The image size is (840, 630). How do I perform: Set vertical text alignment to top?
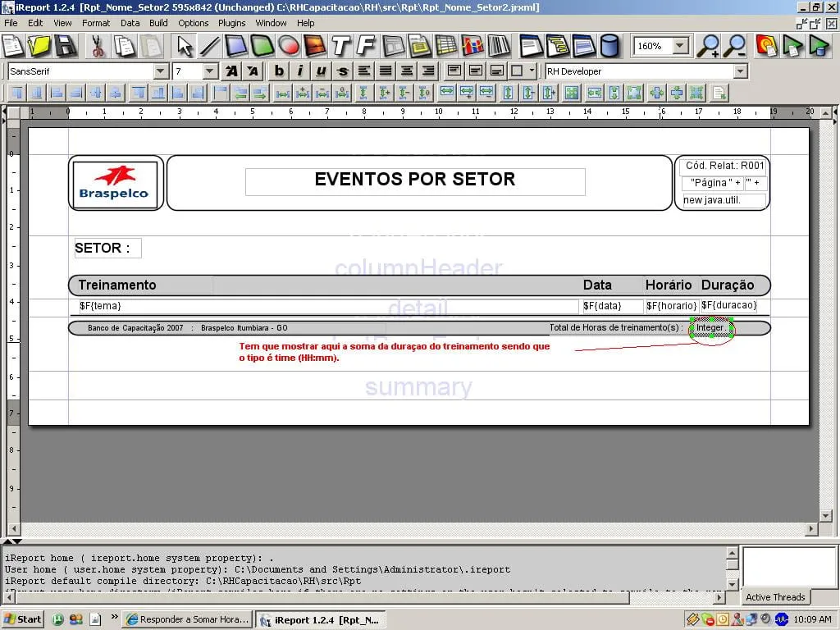[x=454, y=71]
